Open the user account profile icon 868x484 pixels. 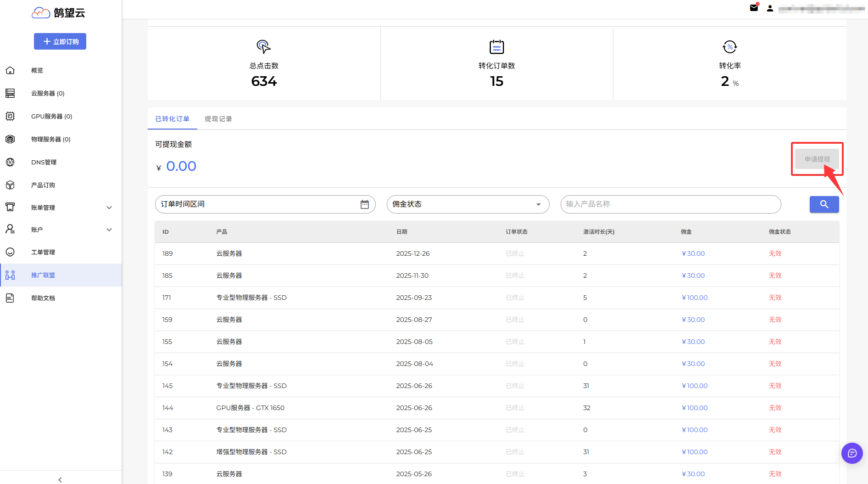click(x=770, y=8)
